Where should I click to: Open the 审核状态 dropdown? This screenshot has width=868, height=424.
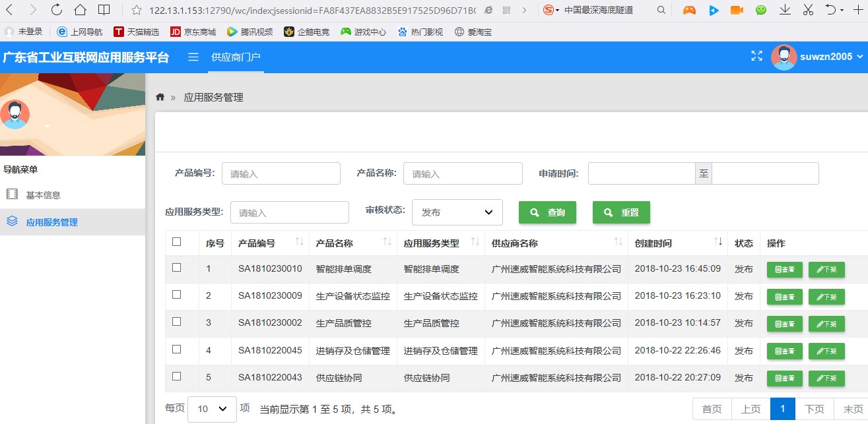tap(457, 212)
